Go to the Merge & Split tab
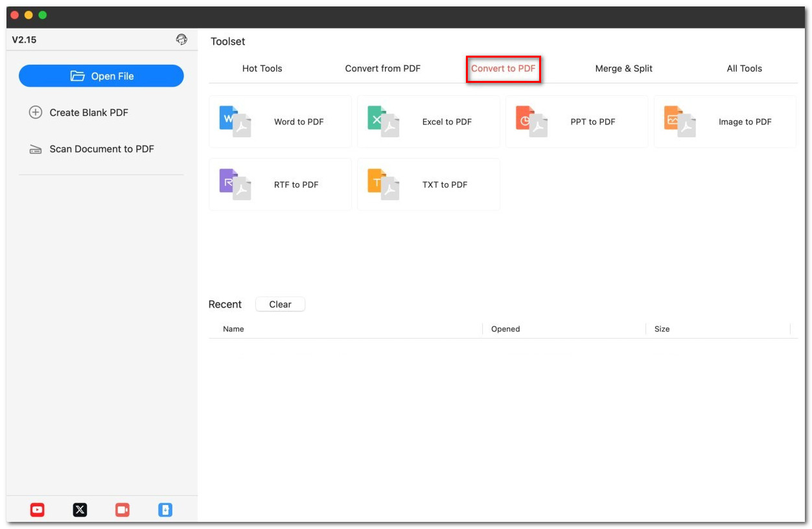 coord(623,69)
